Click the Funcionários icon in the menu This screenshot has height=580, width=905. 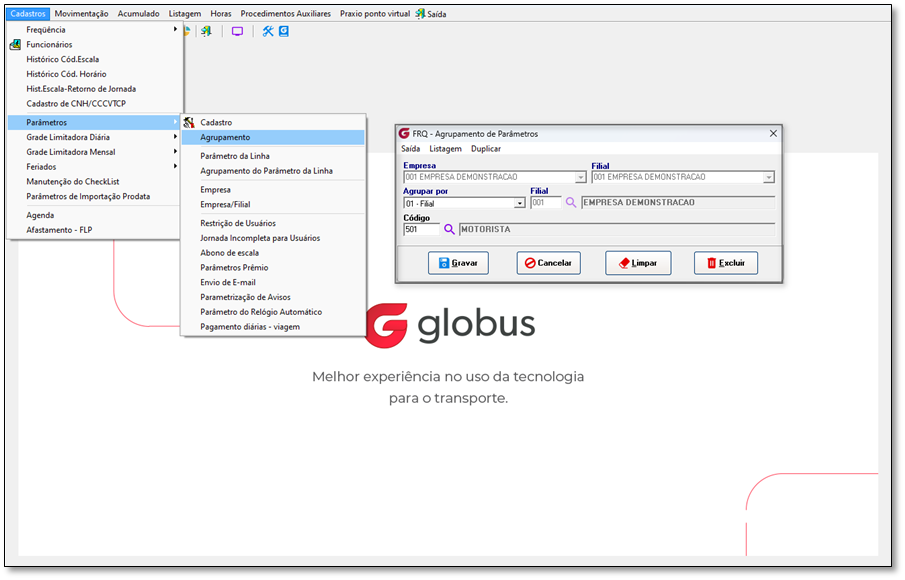coord(16,44)
